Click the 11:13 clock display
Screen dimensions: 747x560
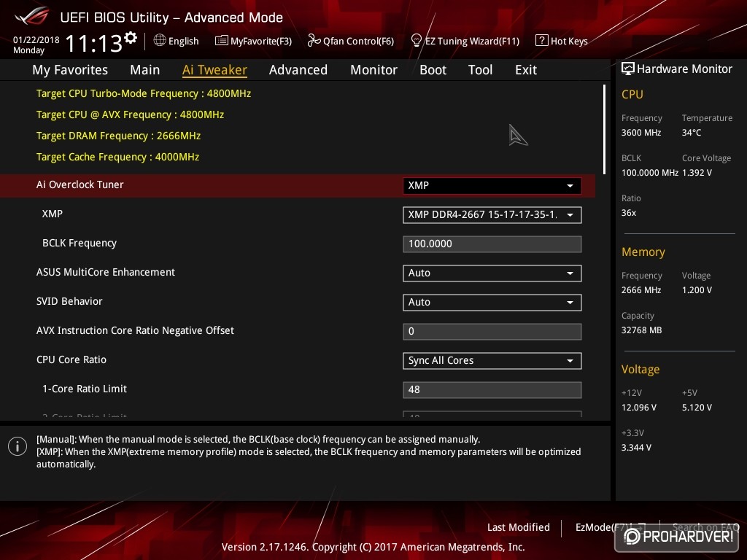click(94, 43)
